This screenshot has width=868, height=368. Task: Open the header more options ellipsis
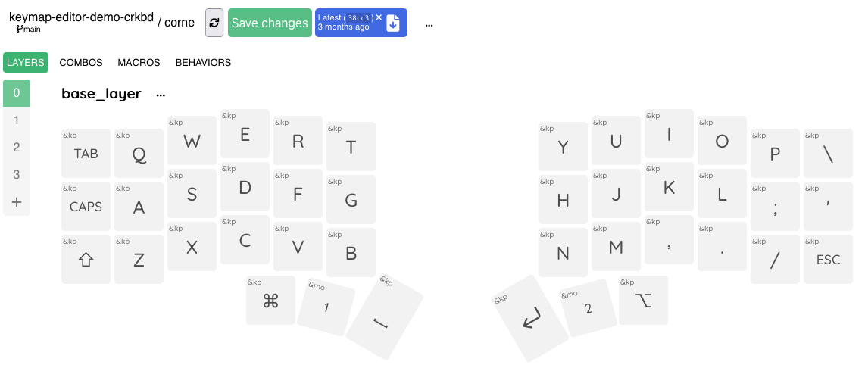coord(429,24)
